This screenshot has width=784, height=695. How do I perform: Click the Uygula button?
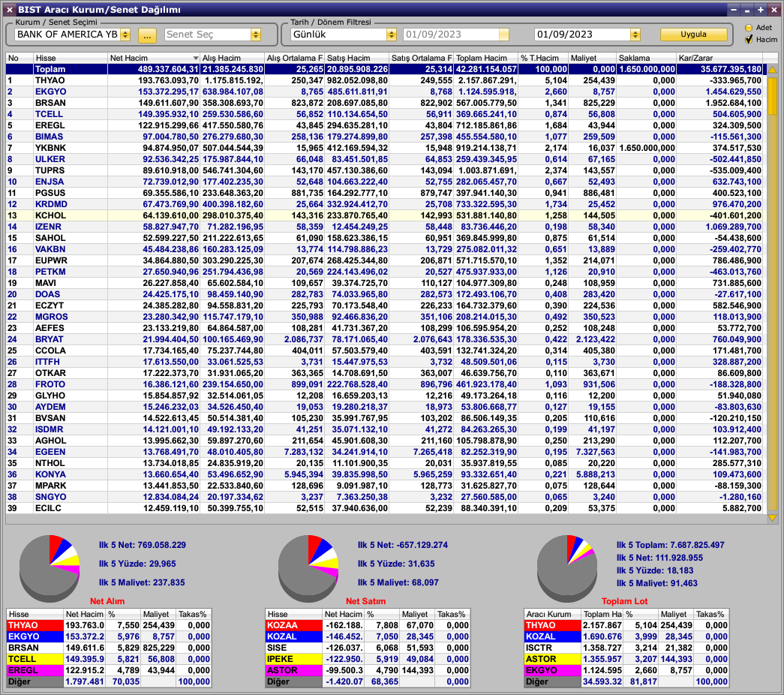click(693, 34)
